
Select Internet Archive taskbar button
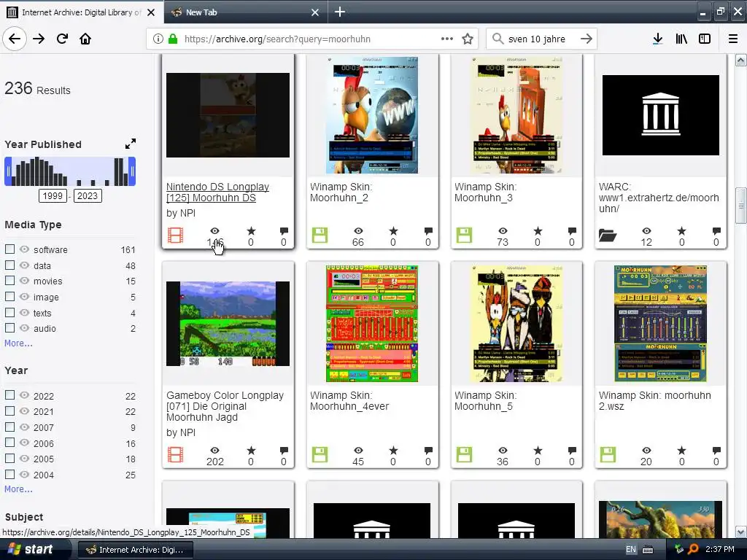click(135, 550)
